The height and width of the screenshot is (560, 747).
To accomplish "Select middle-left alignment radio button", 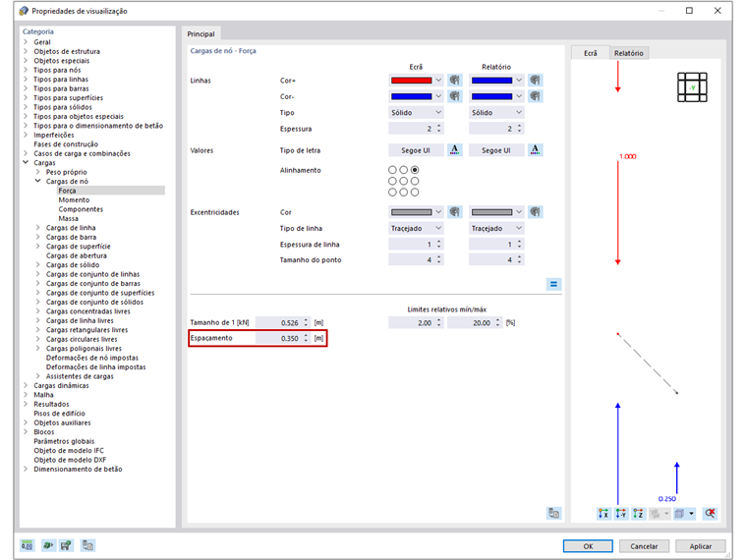I will [392, 181].
